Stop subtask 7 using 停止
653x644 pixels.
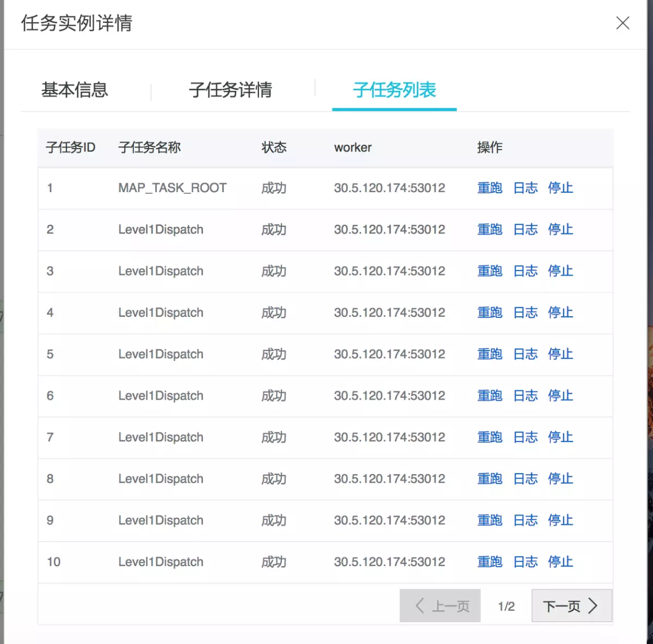tap(560, 437)
